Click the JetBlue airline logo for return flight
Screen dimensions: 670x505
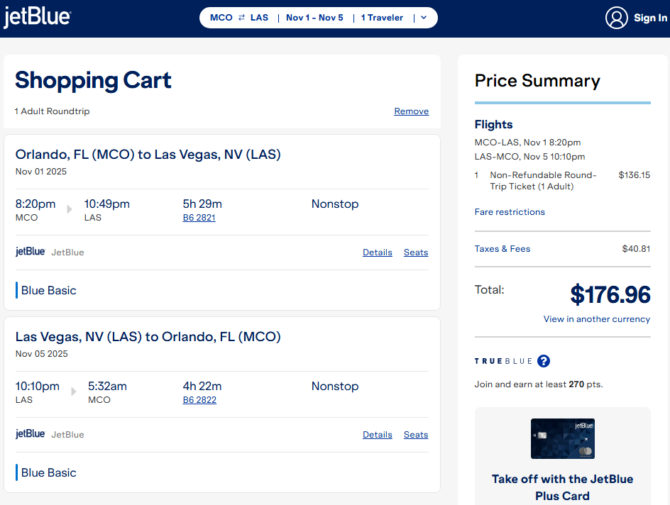tap(31, 434)
